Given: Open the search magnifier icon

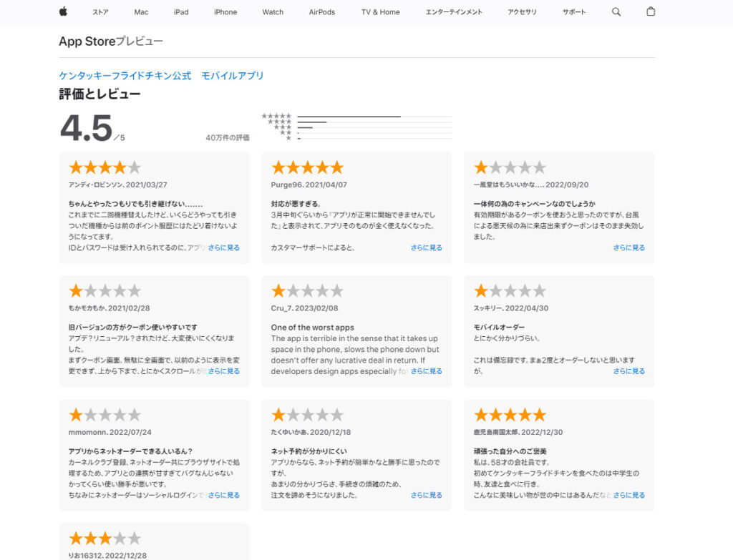Looking at the screenshot, I should (x=616, y=11).
